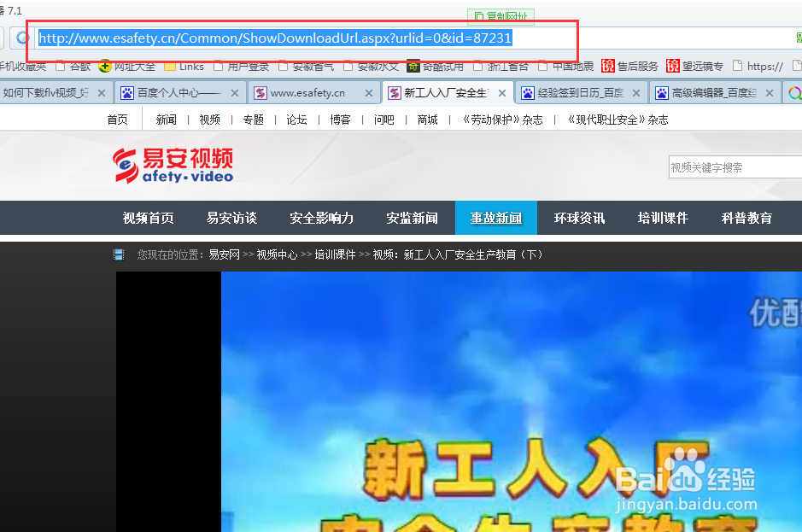Close the 百度个人中心 tab
This screenshot has width=802, height=532.
pos(235,93)
